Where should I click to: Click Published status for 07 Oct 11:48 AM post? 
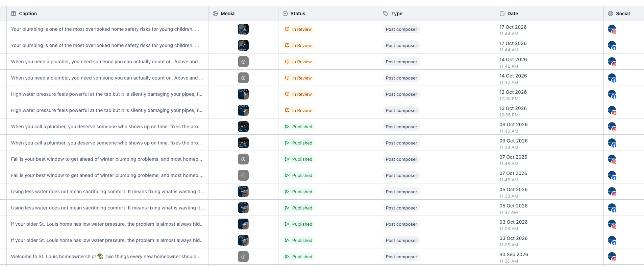[x=299, y=159]
